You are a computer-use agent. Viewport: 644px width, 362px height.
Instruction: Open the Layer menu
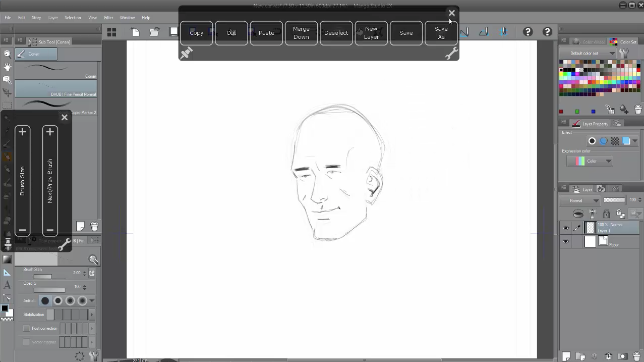coord(53,18)
